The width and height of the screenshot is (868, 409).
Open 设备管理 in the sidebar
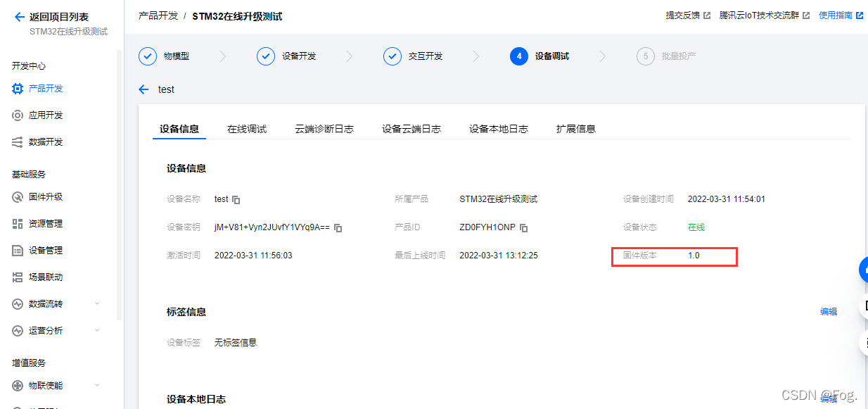(x=38, y=251)
